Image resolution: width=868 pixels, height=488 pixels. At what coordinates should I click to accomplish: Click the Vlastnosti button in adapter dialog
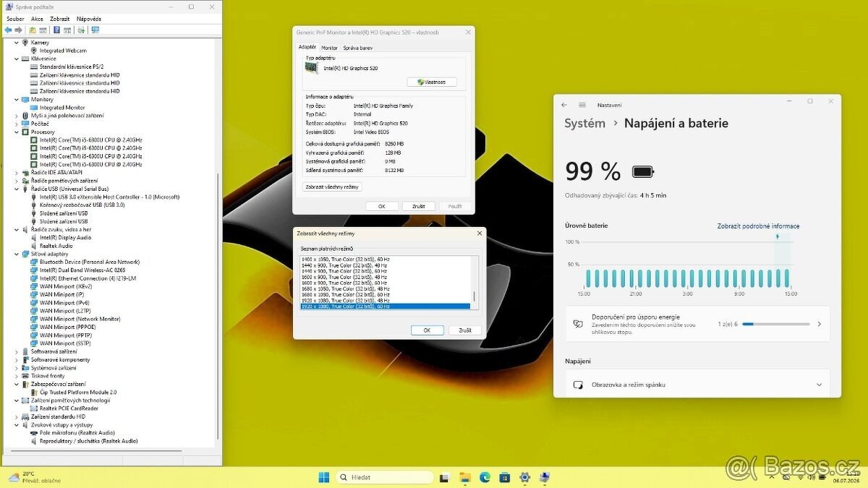pyautogui.click(x=432, y=82)
